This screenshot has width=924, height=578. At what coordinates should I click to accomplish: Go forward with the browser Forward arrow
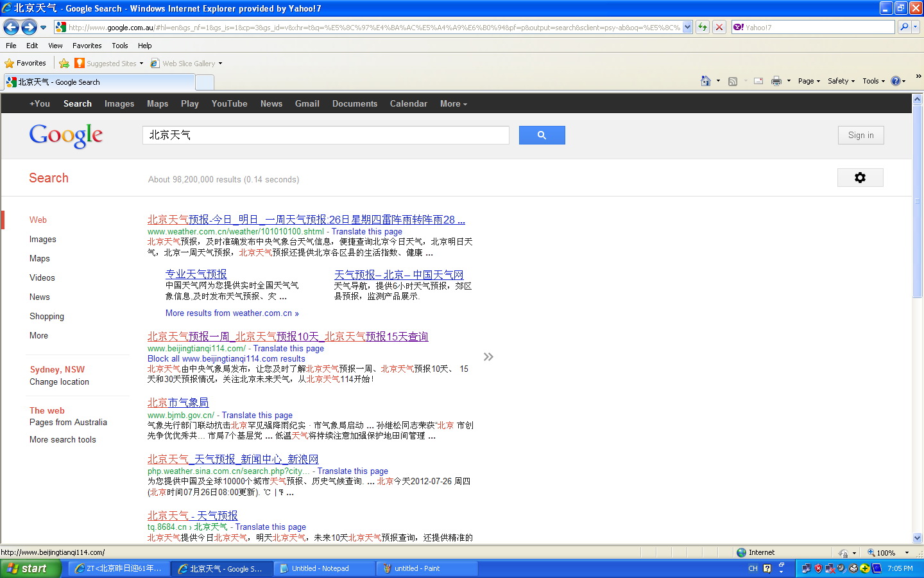pos(29,27)
